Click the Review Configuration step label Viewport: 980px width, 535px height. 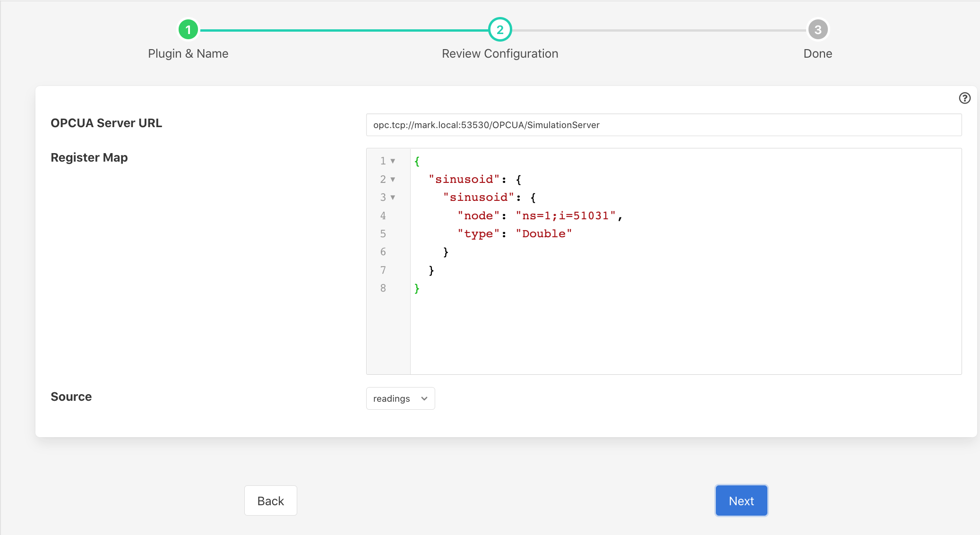tap(500, 53)
